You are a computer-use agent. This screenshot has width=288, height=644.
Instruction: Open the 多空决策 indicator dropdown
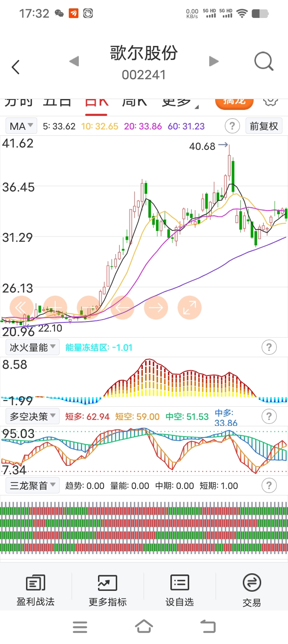tap(32, 416)
